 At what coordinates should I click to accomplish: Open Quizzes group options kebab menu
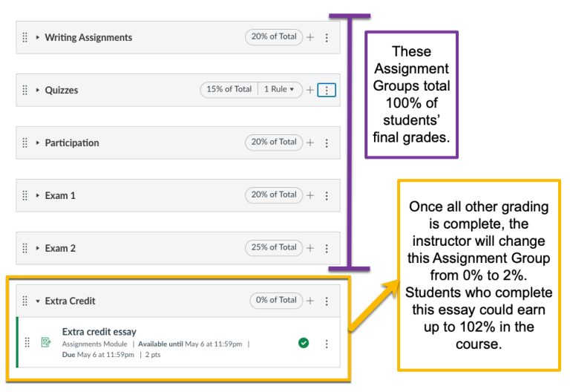tap(327, 90)
